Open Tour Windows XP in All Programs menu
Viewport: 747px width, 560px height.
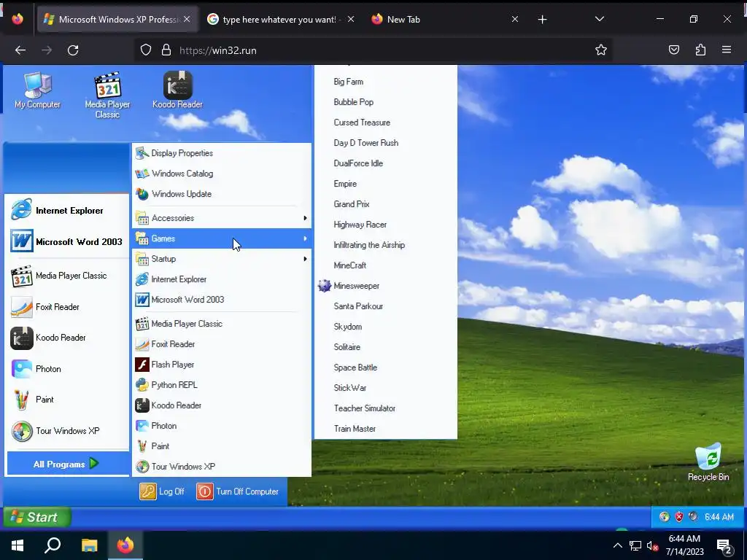[x=222, y=467]
